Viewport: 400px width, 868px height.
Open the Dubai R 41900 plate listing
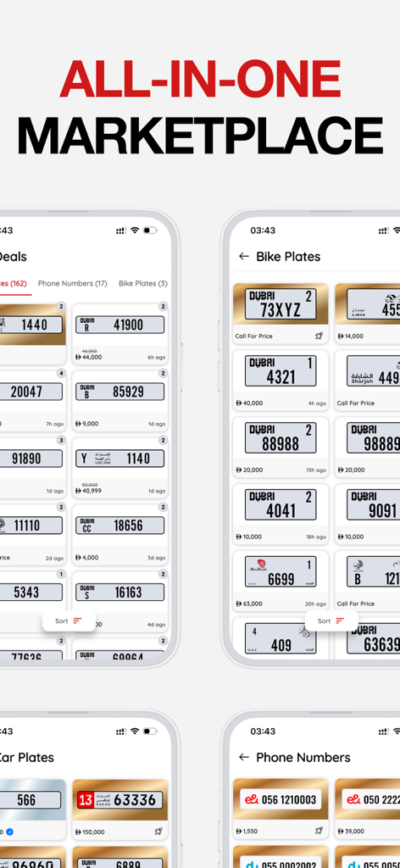pyautogui.click(x=120, y=334)
